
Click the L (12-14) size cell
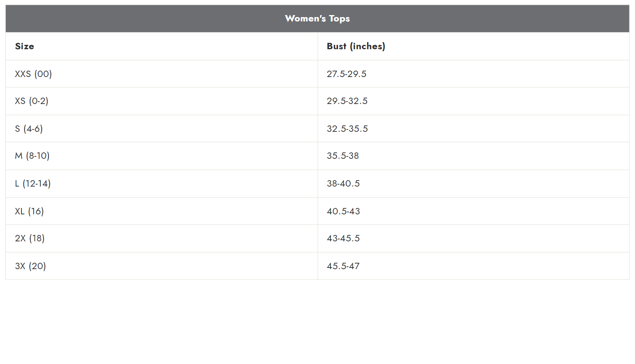(162, 184)
